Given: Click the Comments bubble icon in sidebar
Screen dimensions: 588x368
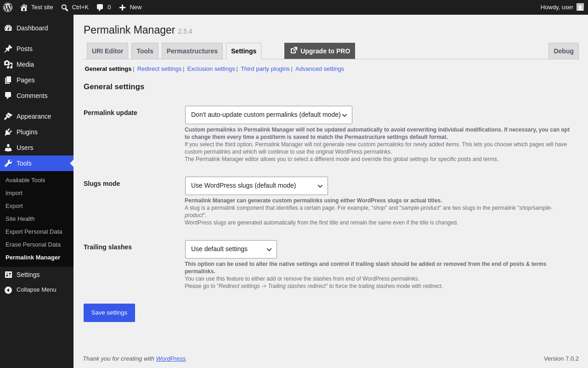Looking at the screenshot, I should click(8, 96).
